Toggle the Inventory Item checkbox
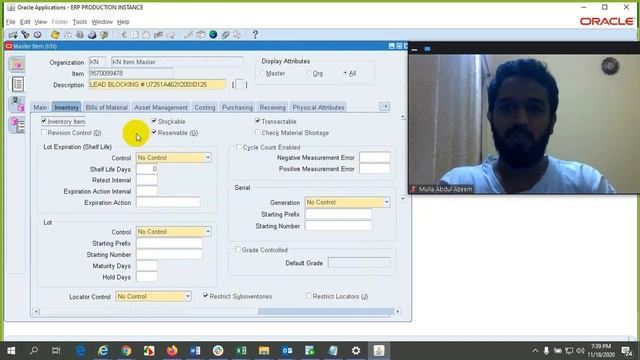Viewport: 640px width, 360px height. (44, 121)
